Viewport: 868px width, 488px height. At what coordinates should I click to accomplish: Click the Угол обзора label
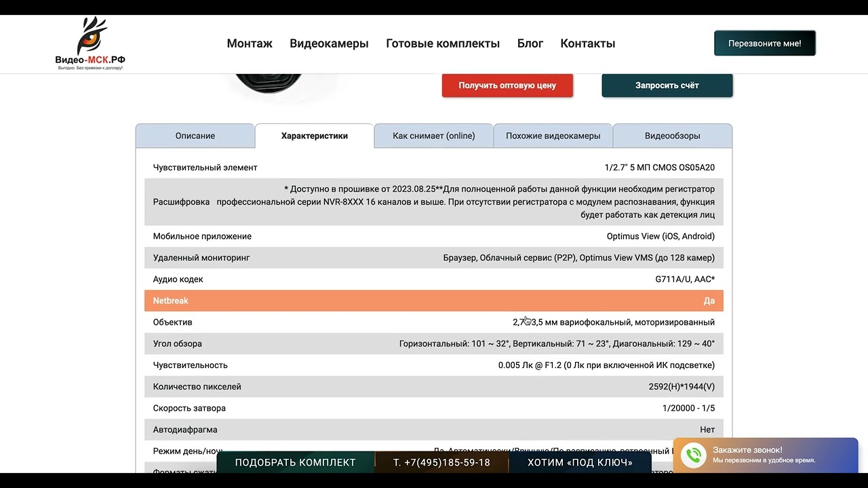click(178, 344)
